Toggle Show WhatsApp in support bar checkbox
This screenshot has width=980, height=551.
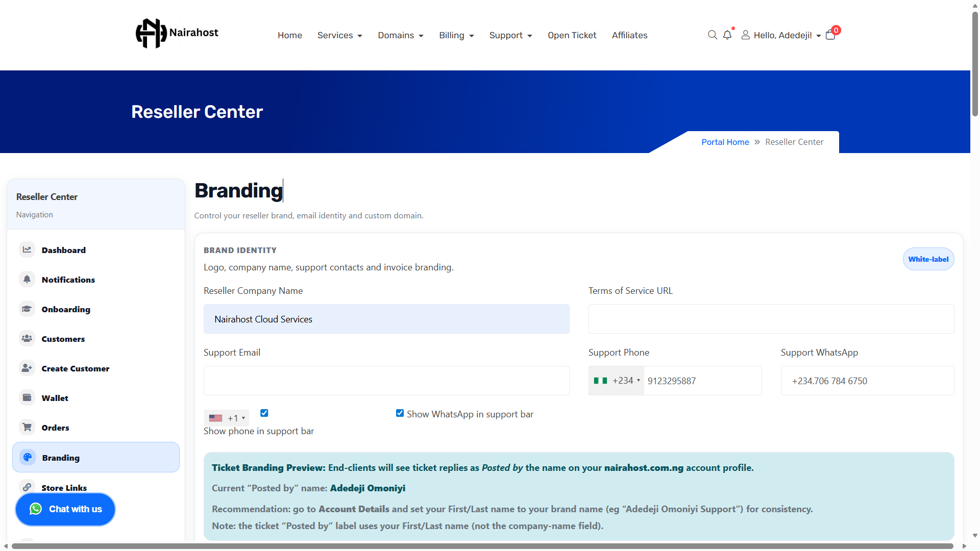400,413
